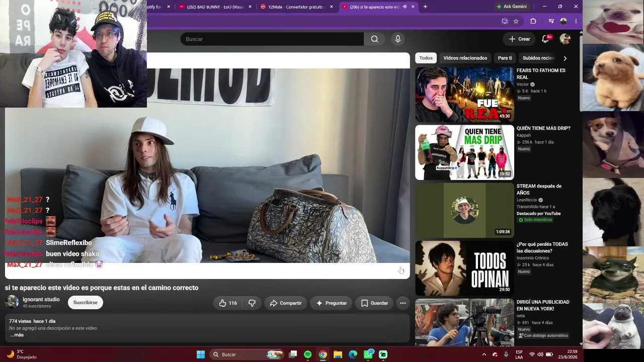Screen dimensions: 644x362
Task: Open Chrome media controls icon
Action: pos(551,21)
